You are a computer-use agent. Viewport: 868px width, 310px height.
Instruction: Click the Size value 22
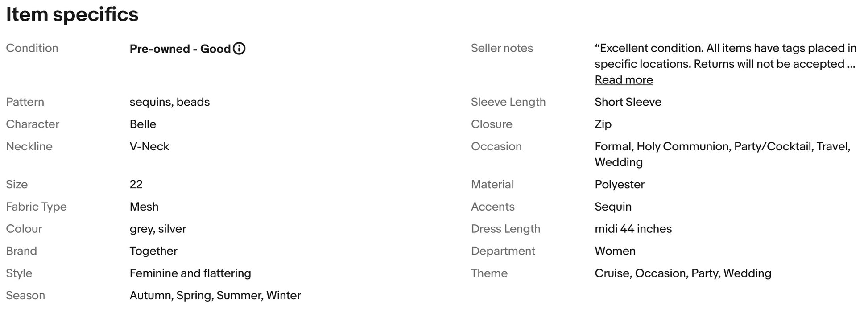[x=136, y=184]
